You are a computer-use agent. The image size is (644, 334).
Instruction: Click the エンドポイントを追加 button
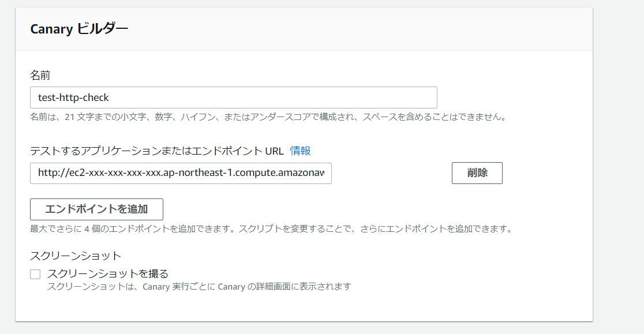tap(96, 209)
